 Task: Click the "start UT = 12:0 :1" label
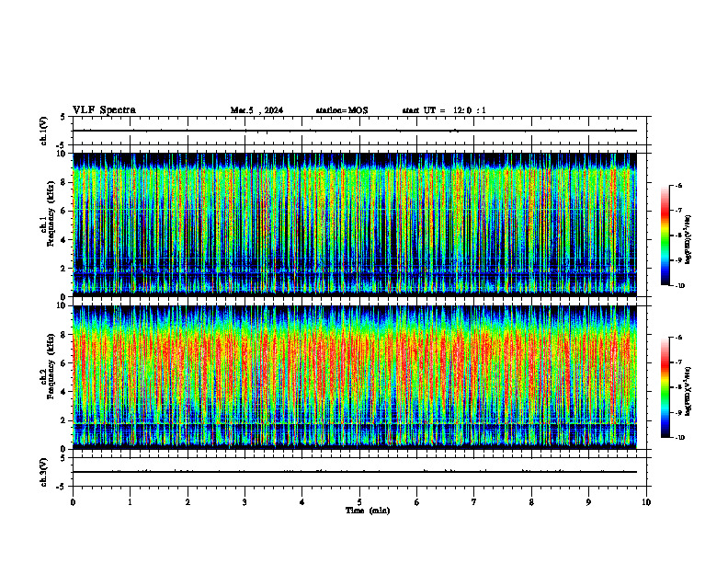click(x=444, y=110)
